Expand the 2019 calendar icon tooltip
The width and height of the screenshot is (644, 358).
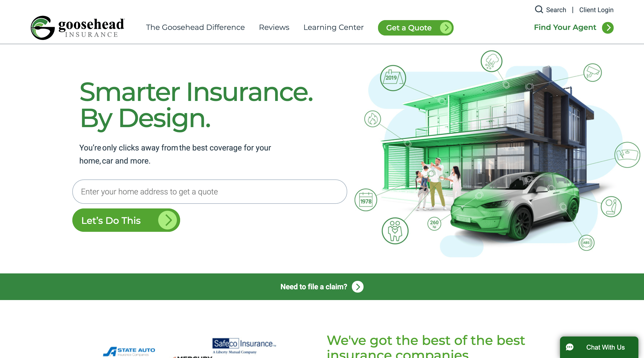click(392, 79)
